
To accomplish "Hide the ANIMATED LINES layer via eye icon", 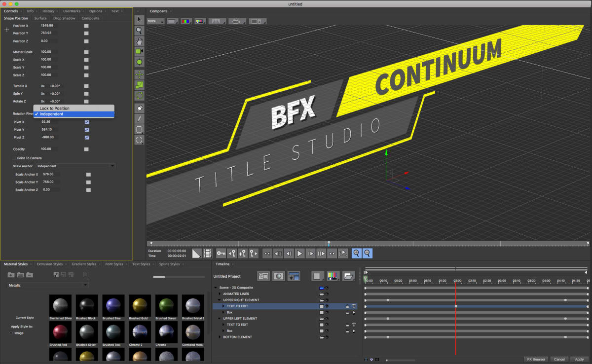I will [327, 294].
